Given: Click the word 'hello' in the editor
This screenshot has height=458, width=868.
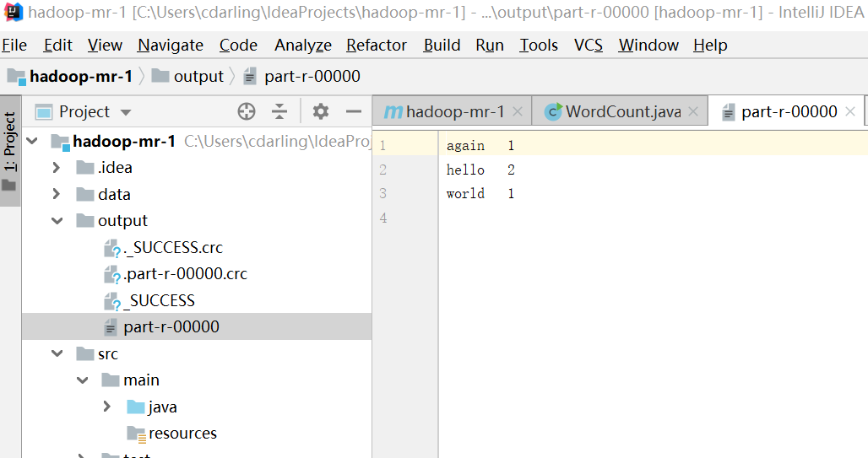Looking at the screenshot, I should point(465,170).
